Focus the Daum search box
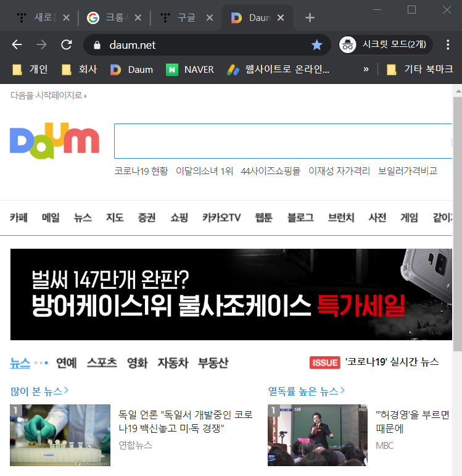The width and height of the screenshot is (462, 476). [x=283, y=141]
